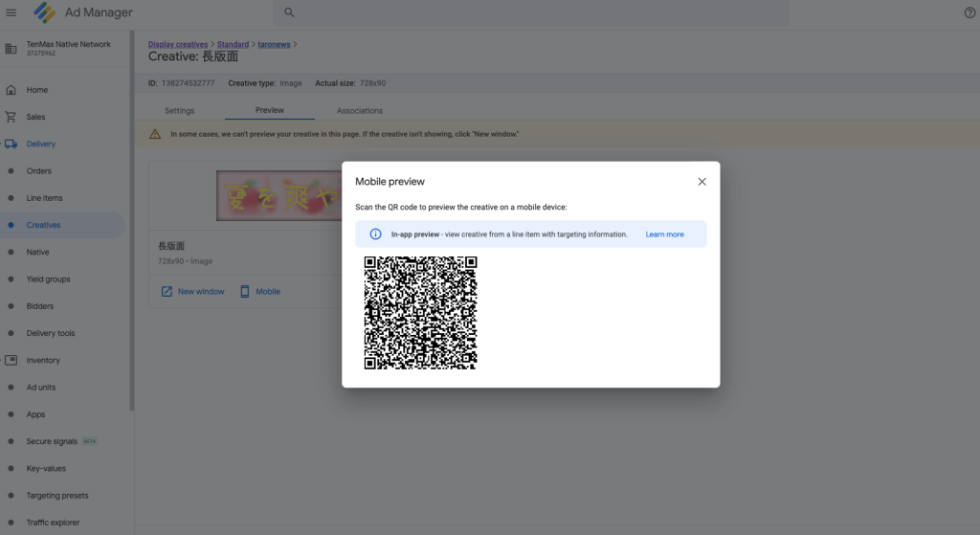Image resolution: width=980 pixels, height=535 pixels.
Task: Click the sidebar vertical scrollbar
Action: click(132, 221)
